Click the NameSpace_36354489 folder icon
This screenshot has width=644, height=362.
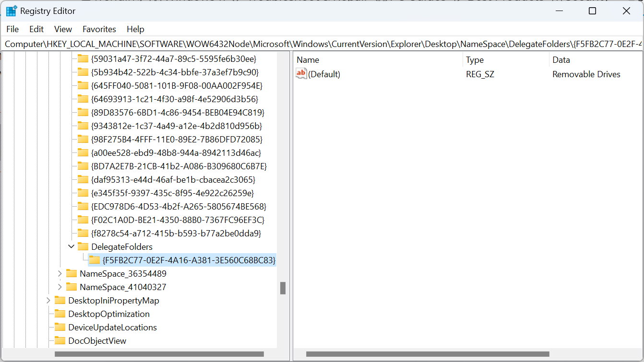72,274
